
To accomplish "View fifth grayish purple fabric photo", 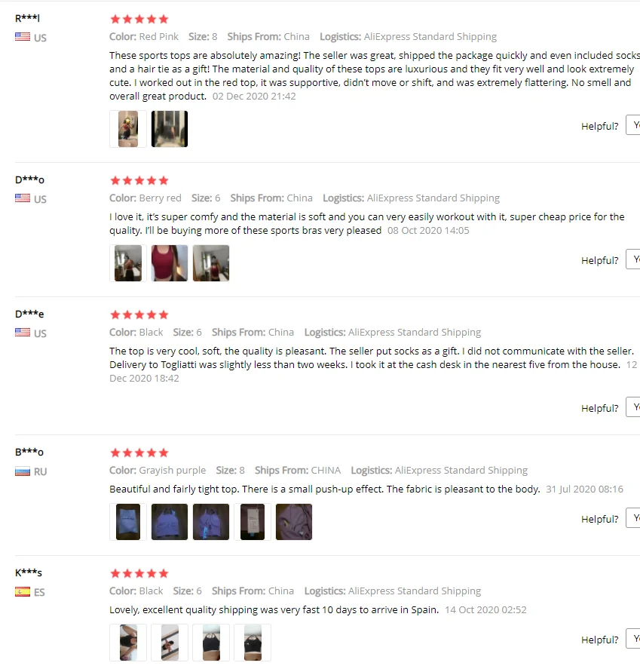I will tap(294, 522).
